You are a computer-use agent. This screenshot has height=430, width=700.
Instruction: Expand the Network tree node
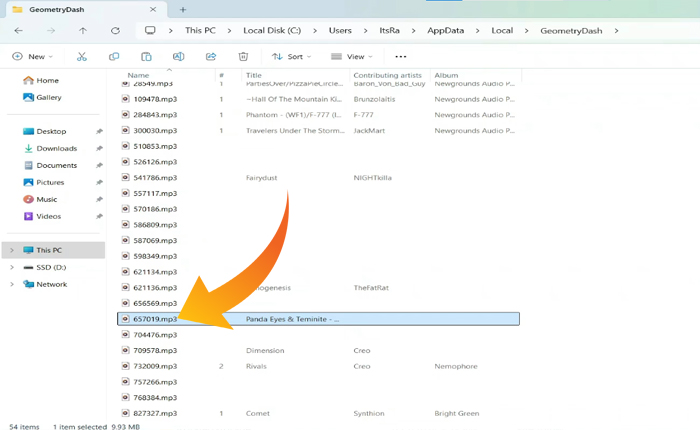click(x=12, y=284)
